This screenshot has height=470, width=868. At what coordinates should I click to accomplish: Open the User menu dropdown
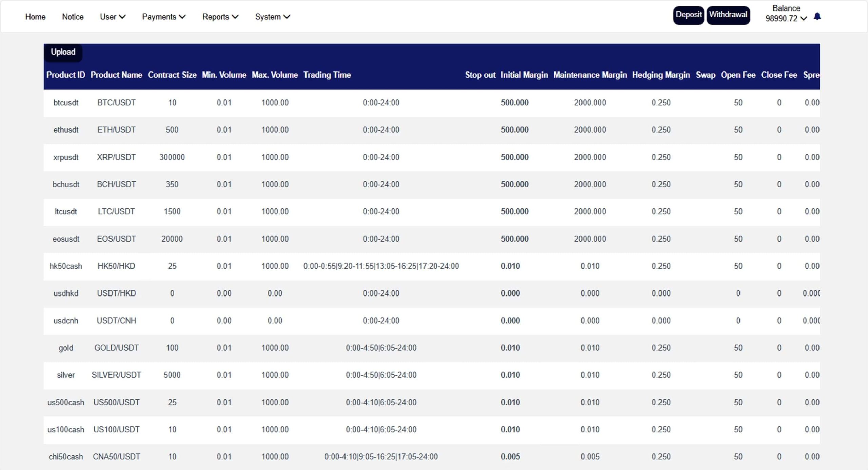[x=113, y=17]
